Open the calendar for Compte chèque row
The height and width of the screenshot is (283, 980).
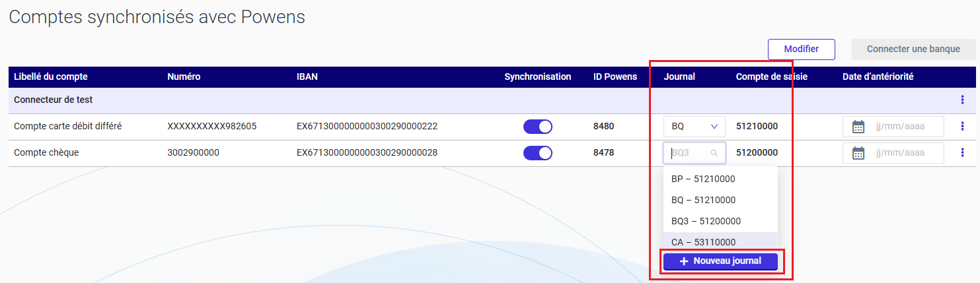pos(858,153)
